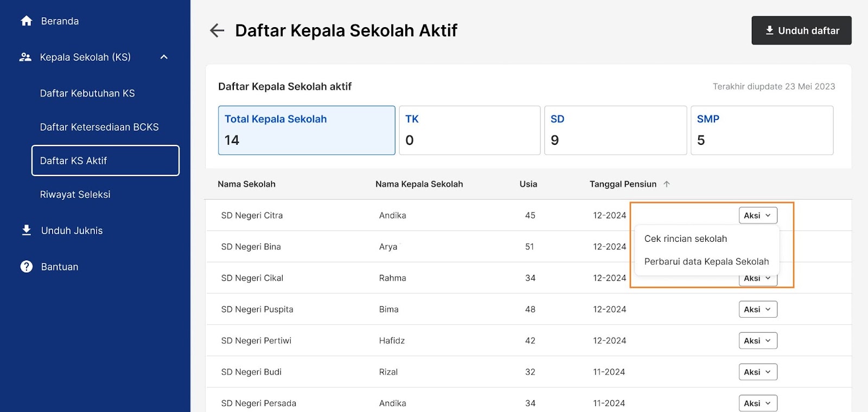Open Riwayat Seleksi sidebar item

tap(75, 194)
